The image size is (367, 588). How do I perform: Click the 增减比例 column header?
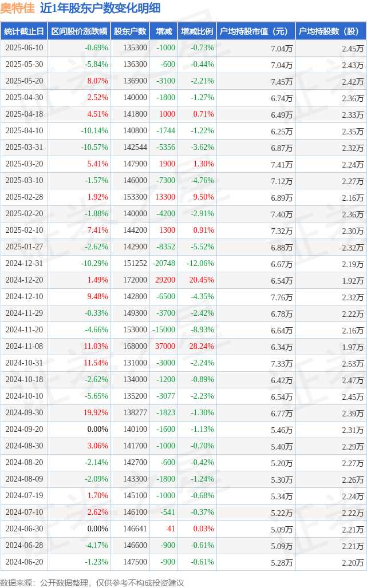click(x=197, y=31)
